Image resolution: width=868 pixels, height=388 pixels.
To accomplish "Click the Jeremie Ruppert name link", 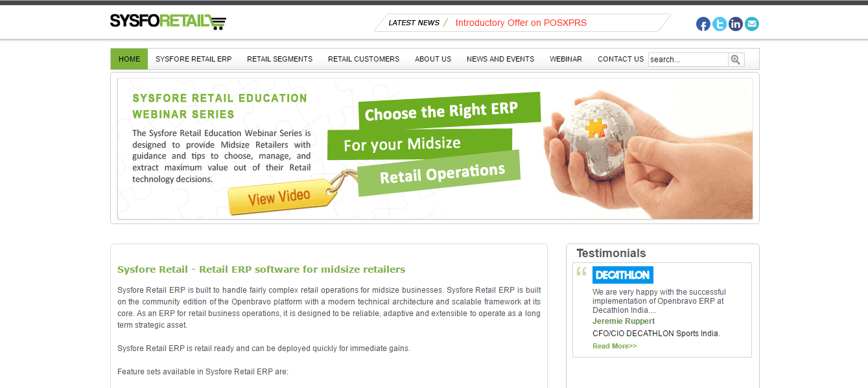I will 624,321.
